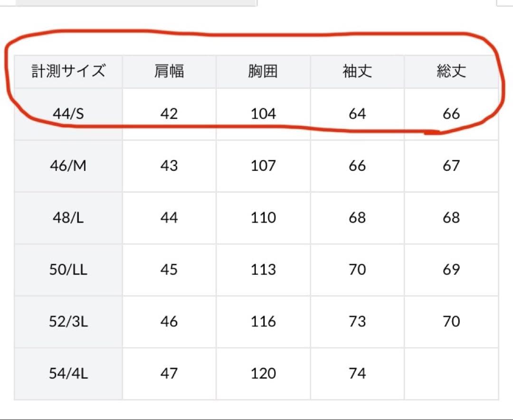
Task: Click the 肩幅 column header
Action: tap(169, 72)
